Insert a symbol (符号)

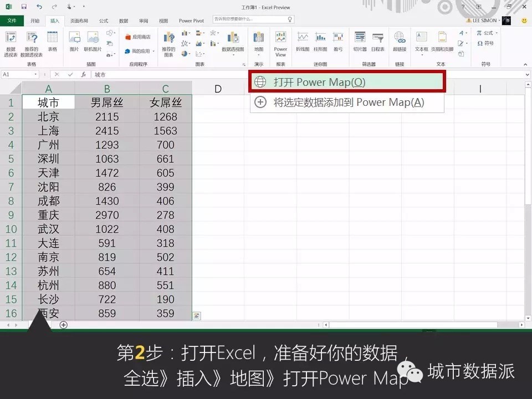(485, 43)
